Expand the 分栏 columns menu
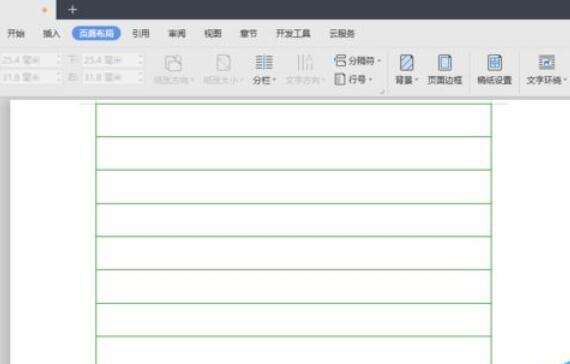 pos(264,70)
